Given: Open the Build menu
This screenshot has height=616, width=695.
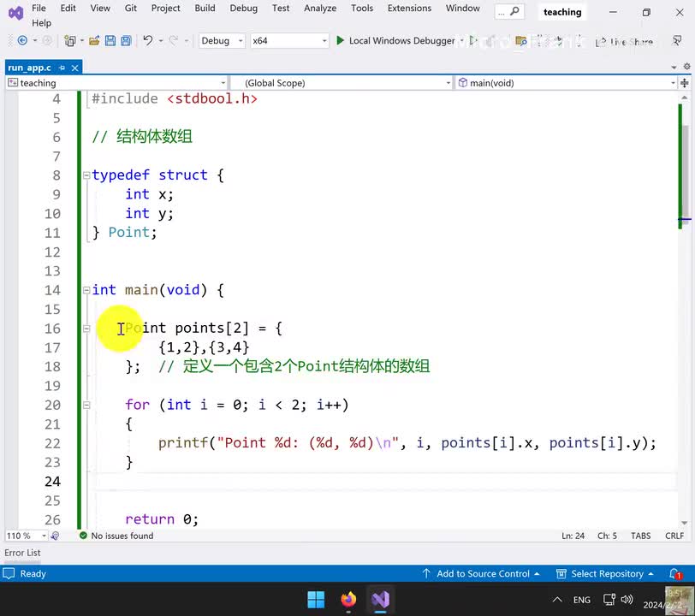Looking at the screenshot, I should 205,8.
